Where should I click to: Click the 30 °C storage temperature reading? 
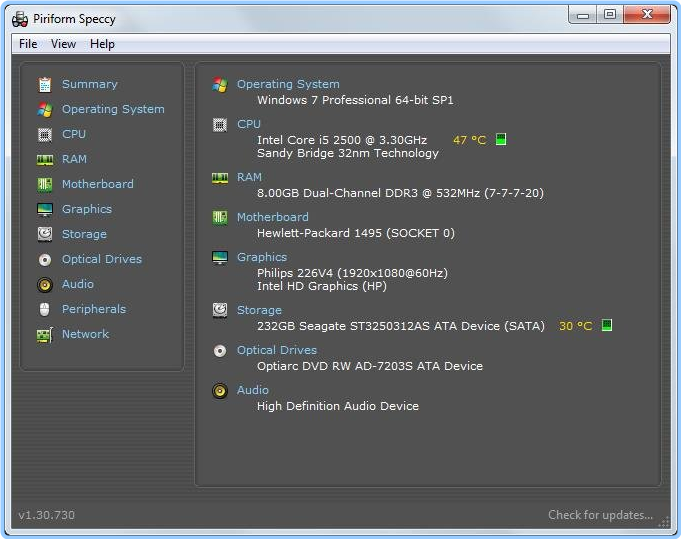(x=575, y=326)
